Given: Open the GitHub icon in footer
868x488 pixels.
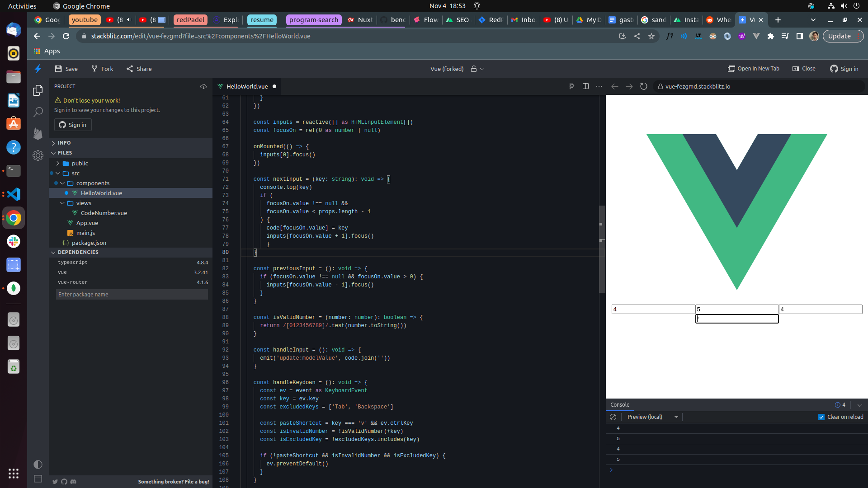Looking at the screenshot, I should (x=64, y=482).
